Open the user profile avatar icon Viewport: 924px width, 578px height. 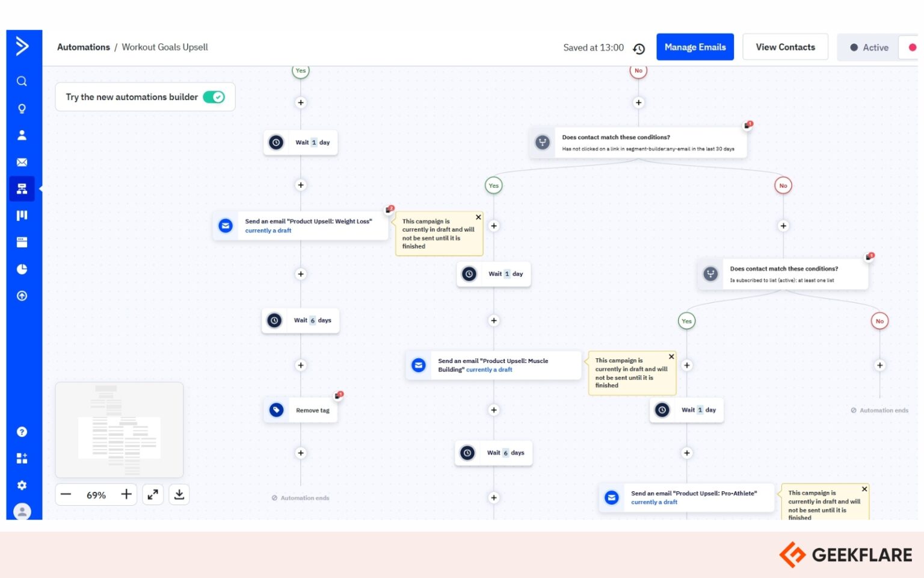[x=22, y=512]
